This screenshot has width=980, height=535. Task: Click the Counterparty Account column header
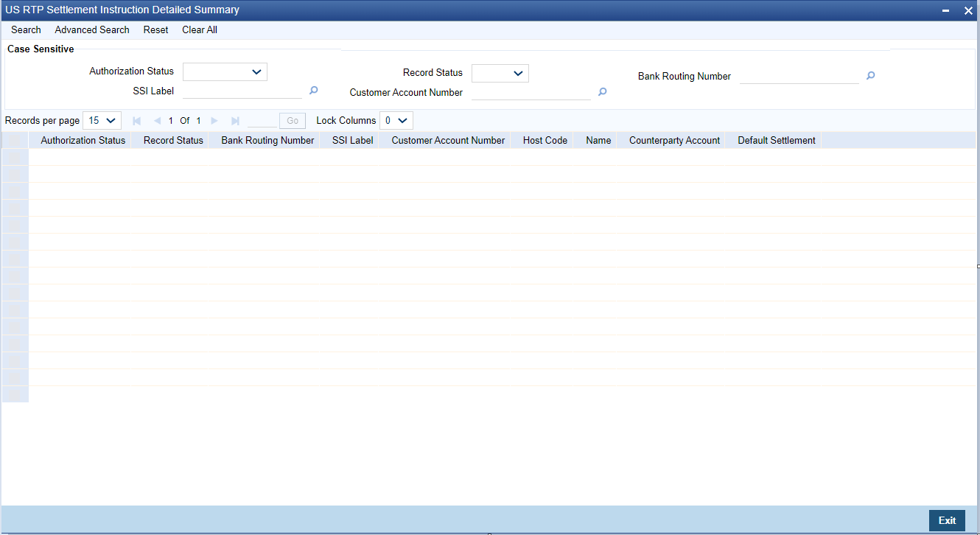[674, 140]
